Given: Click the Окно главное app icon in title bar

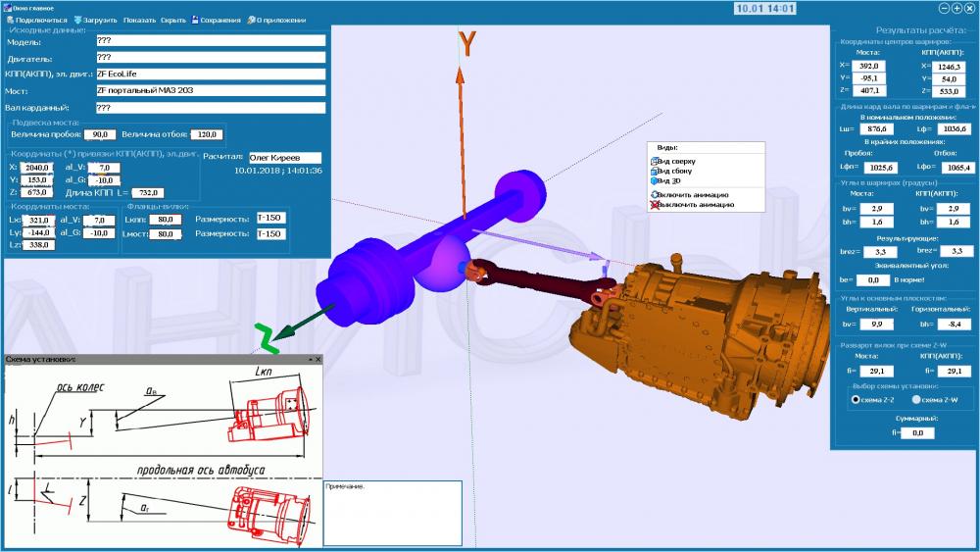Looking at the screenshot, I should tap(8, 8).
